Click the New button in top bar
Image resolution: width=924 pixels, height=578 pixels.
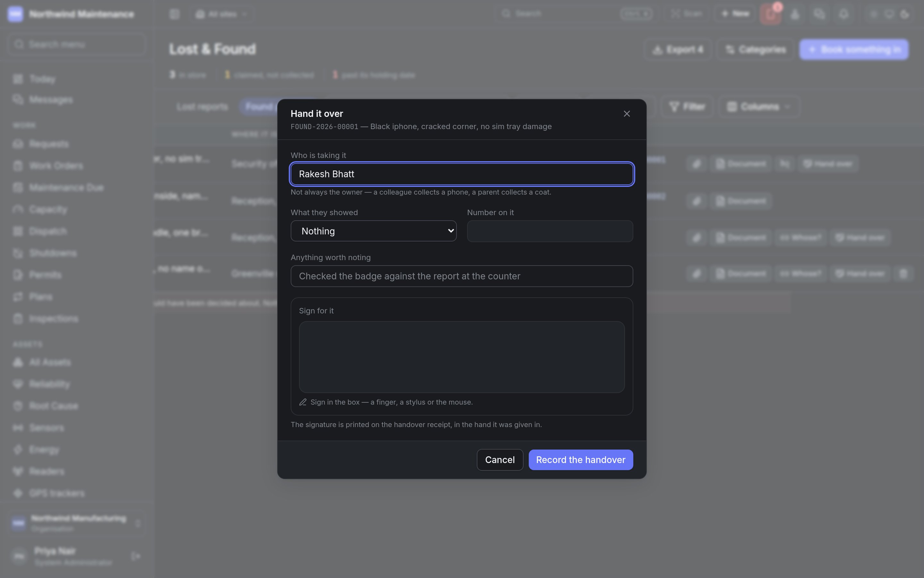pos(735,14)
